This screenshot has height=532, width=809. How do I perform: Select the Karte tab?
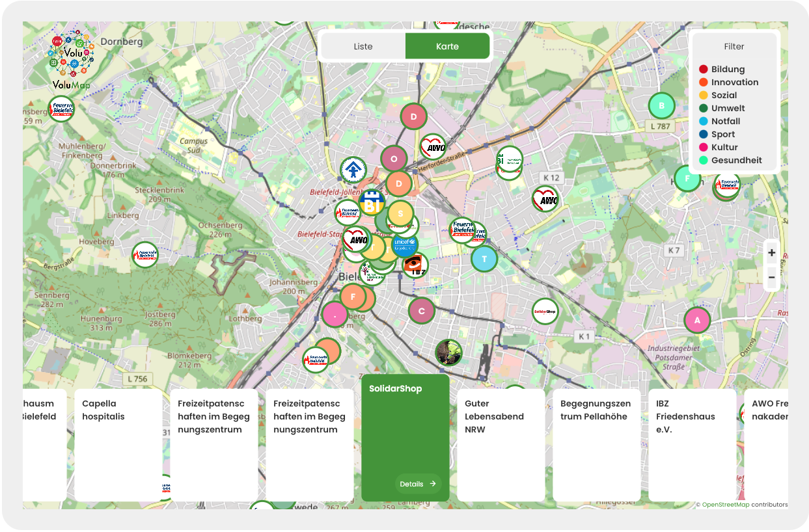click(447, 46)
